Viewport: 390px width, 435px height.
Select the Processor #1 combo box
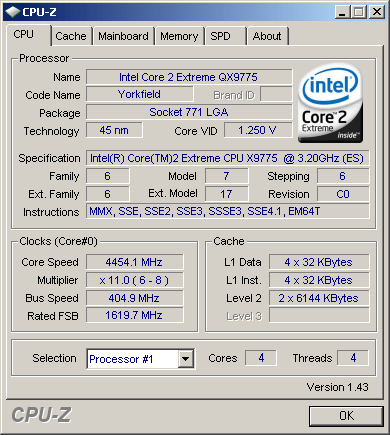[x=141, y=359]
